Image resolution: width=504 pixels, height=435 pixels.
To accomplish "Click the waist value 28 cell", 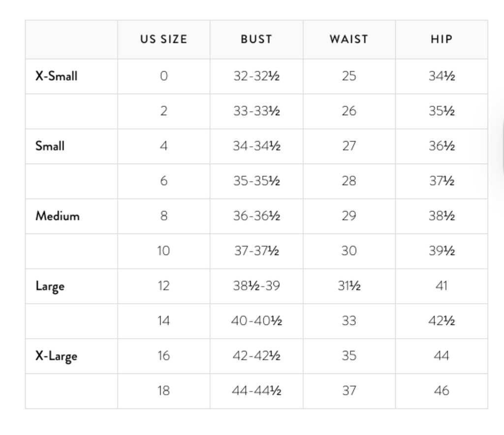I will point(349,181).
